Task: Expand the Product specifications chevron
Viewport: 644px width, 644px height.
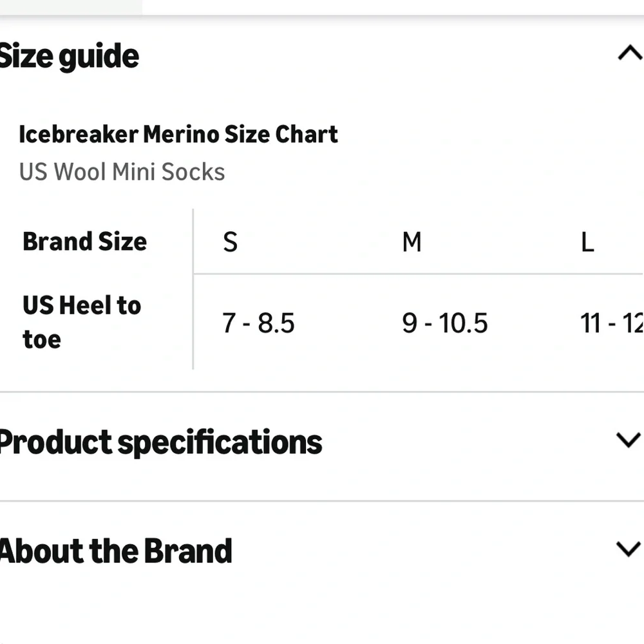Action: tap(629, 440)
